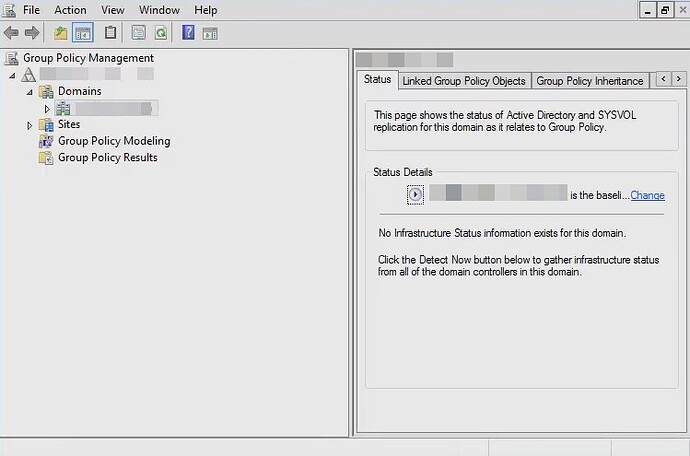Open Help with the blue question mark icon
The image size is (690, 456).
[188, 33]
